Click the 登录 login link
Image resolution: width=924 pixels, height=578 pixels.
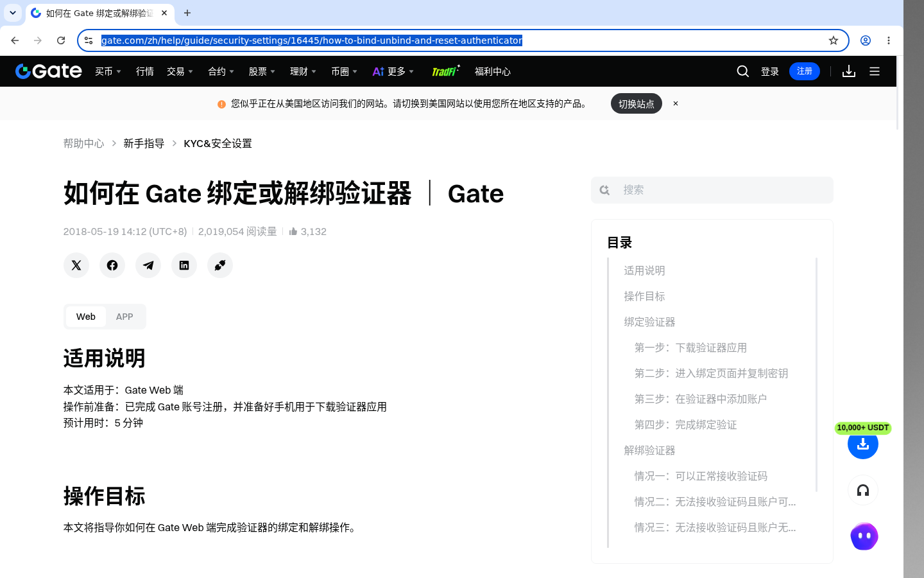coord(770,71)
